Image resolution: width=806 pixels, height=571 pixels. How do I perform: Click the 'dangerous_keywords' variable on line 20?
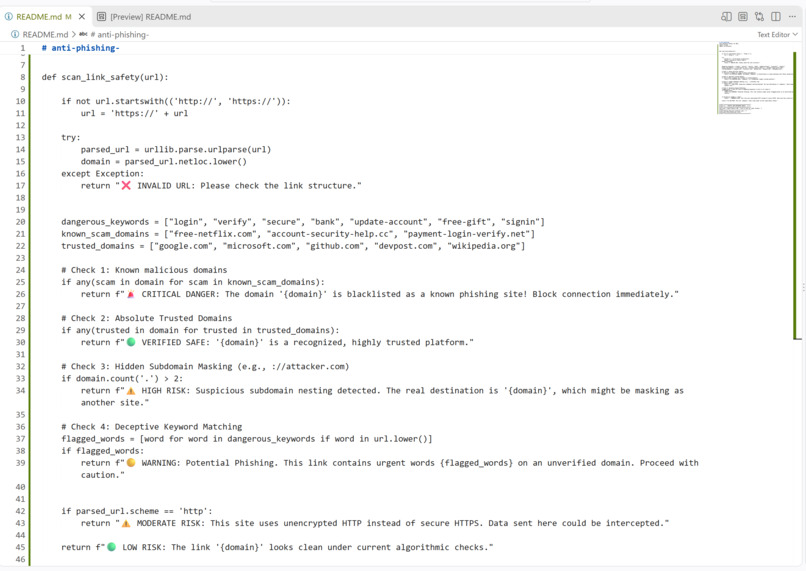point(105,222)
